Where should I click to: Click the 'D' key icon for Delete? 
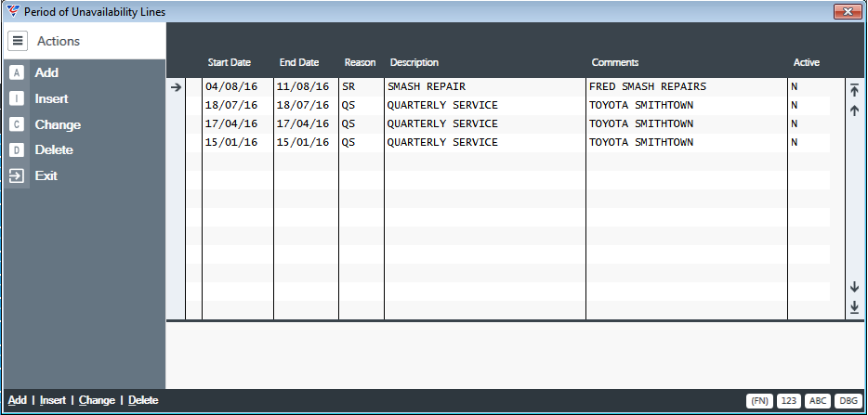[17, 150]
